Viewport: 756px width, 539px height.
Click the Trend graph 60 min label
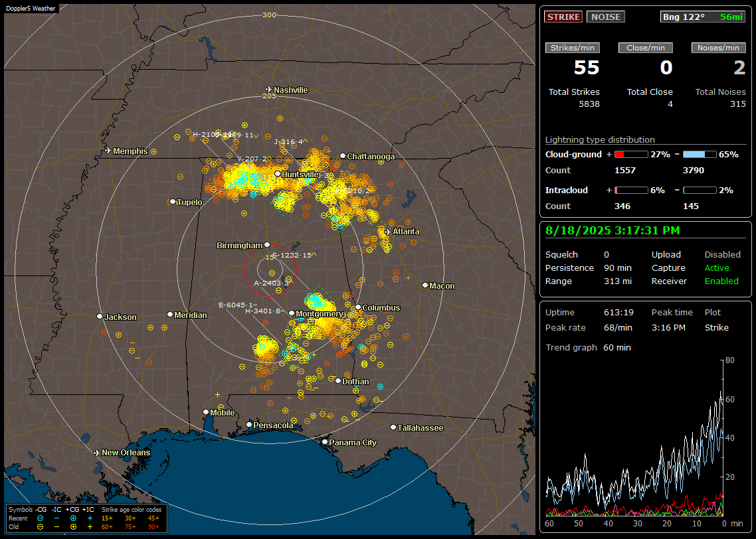point(588,347)
